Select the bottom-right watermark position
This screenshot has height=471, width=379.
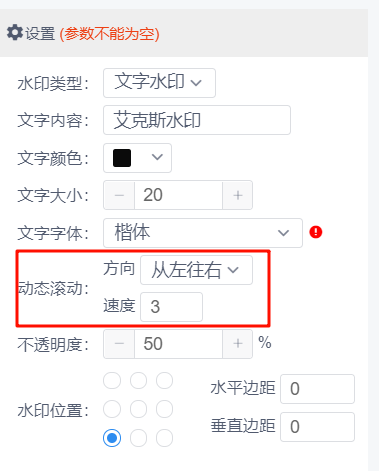click(x=164, y=438)
